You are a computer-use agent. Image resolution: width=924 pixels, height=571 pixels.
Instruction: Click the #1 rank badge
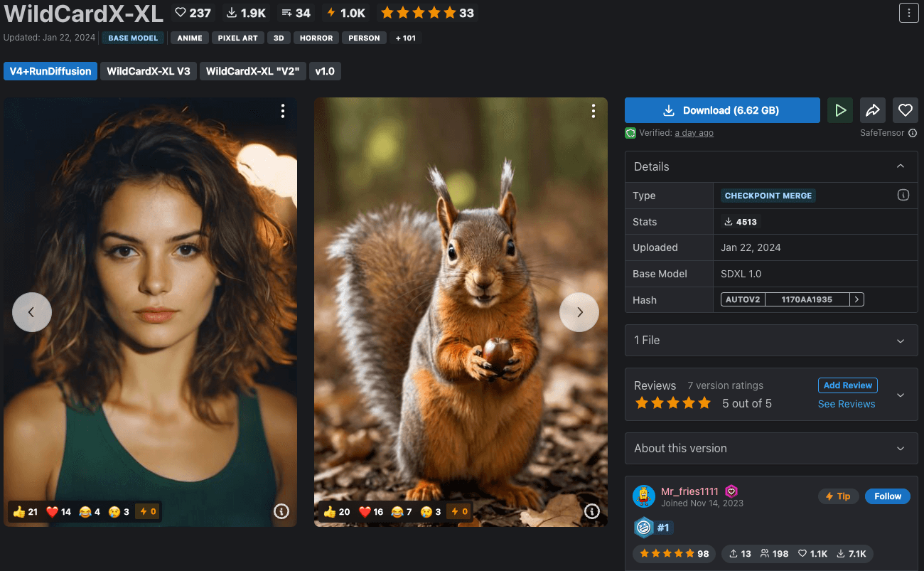653,528
